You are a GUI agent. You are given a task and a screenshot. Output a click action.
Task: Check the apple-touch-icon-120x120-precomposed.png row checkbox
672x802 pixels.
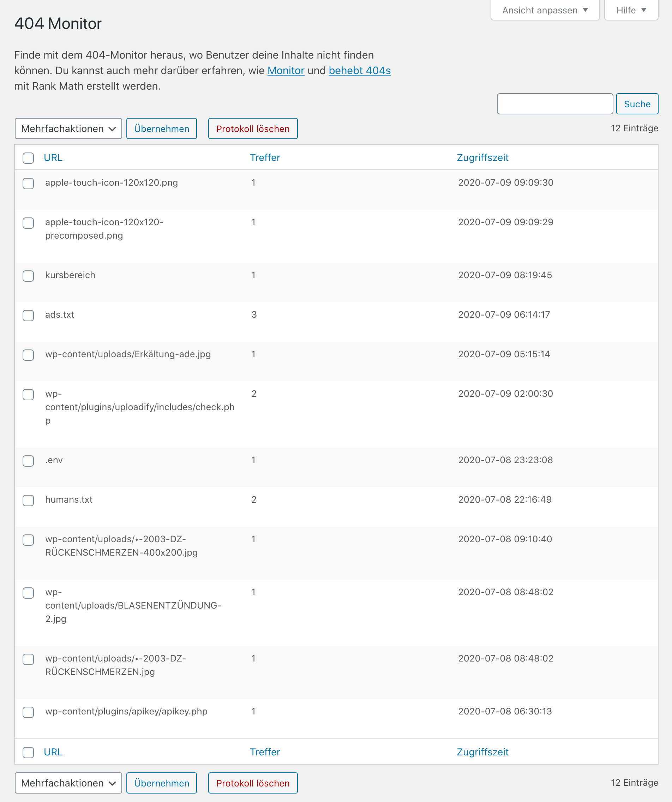click(28, 223)
